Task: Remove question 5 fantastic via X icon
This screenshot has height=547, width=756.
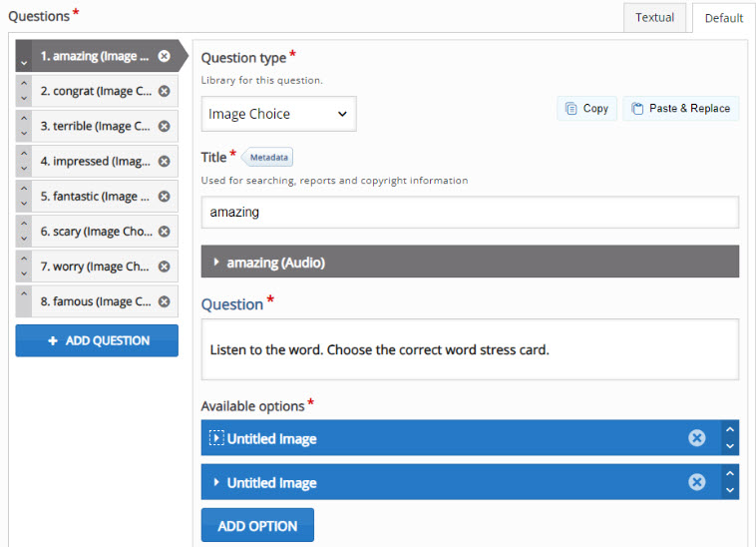Action: click(x=164, y=197)
